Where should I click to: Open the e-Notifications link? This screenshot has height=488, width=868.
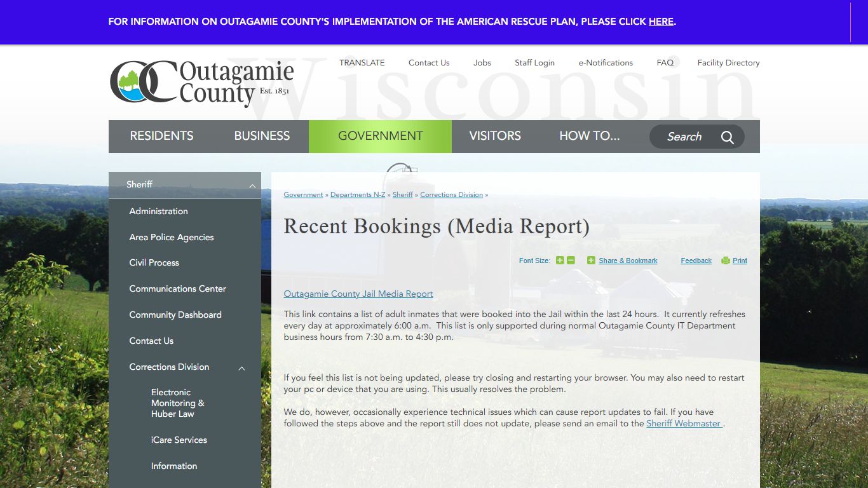pos(606,63)
